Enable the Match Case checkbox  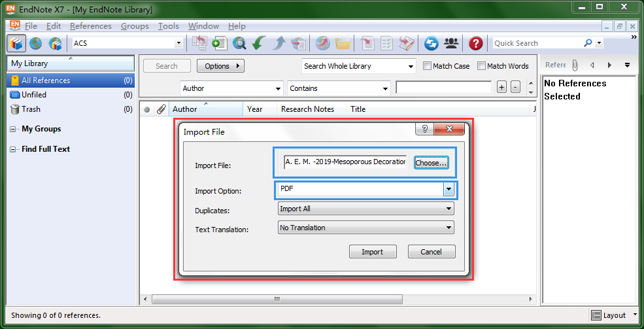click(427, 65)
